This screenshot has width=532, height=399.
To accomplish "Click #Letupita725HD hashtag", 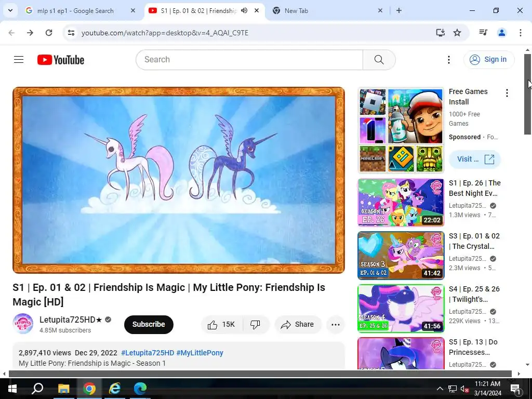I will tap(148, 353).
